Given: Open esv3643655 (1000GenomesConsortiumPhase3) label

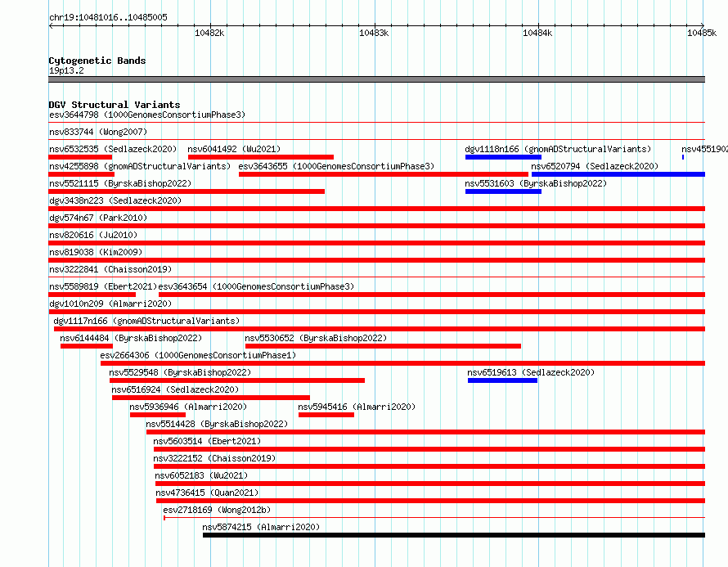Looking at the screenshot, I should point(336,166).
